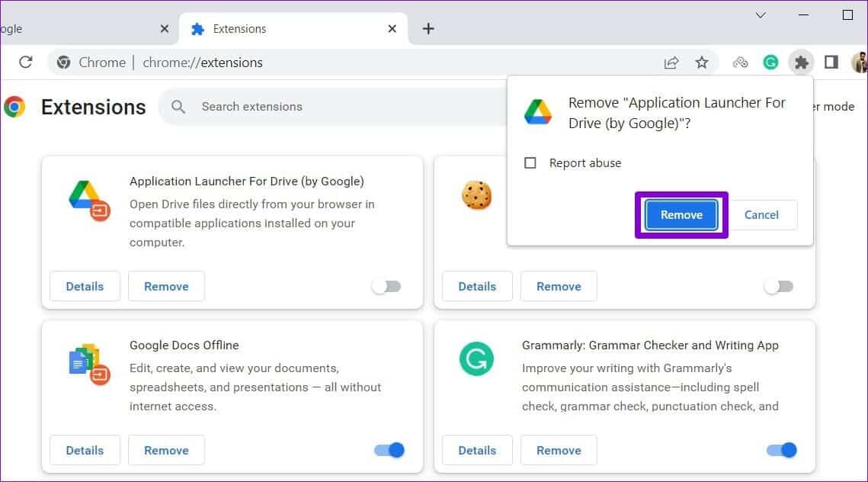Click the cookie extension icon
The width and height of the screenshot is (868, 482).
[476, 195]
